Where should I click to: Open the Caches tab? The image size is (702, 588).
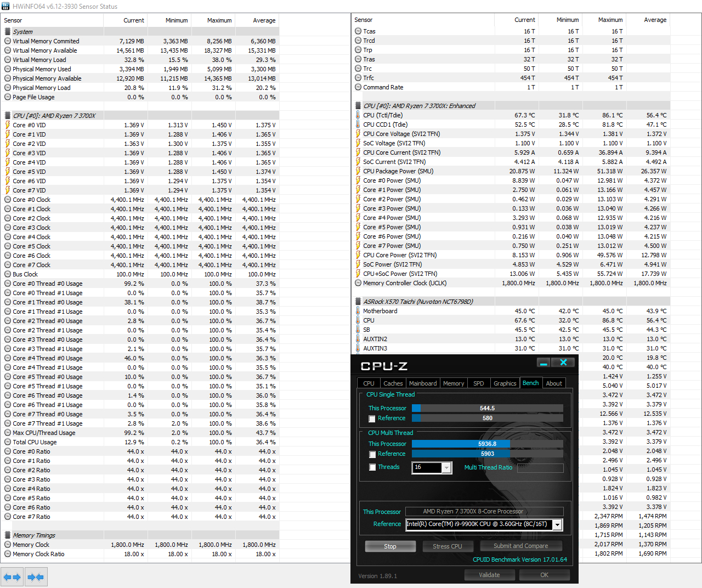(x=393, y=383)
